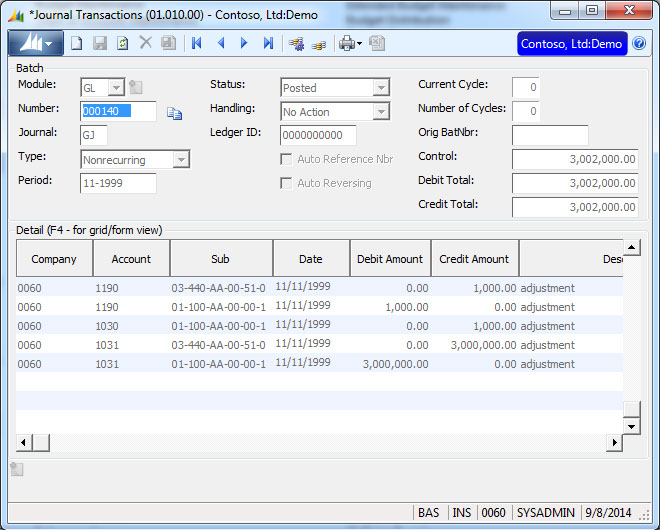Viewport: 660px width, 530px height.
Task: Click the notes icon beside Module
Action: pyautogui.click(x=136, y=87)
